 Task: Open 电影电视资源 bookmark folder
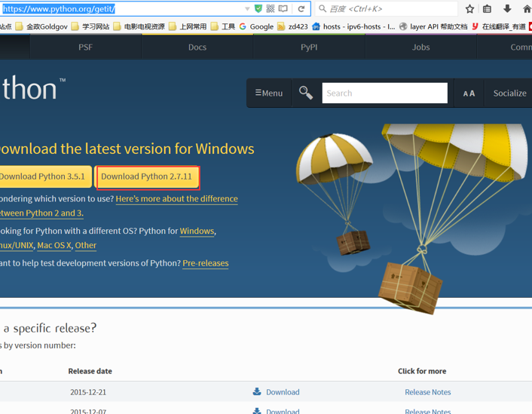click(139, 26)
